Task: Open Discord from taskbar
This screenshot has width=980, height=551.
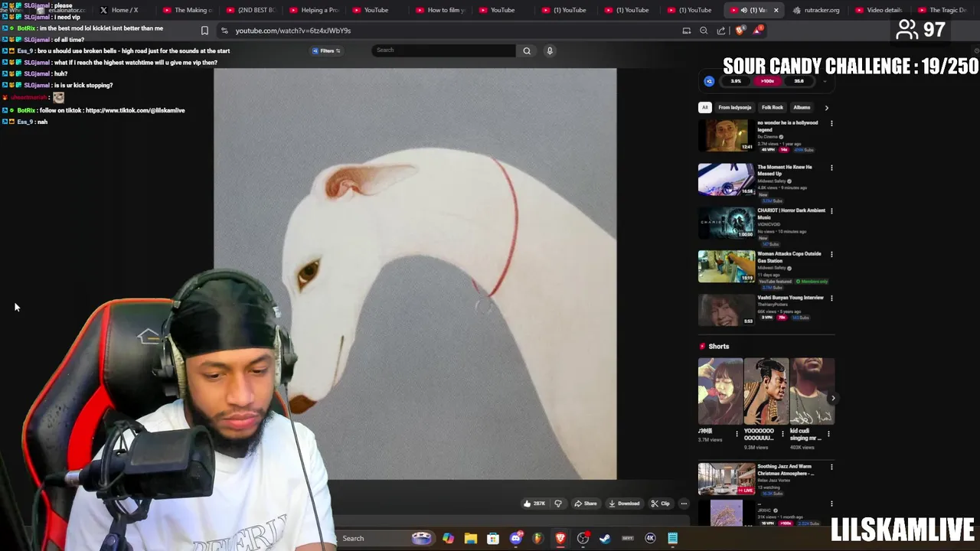Action: [516, 538]
